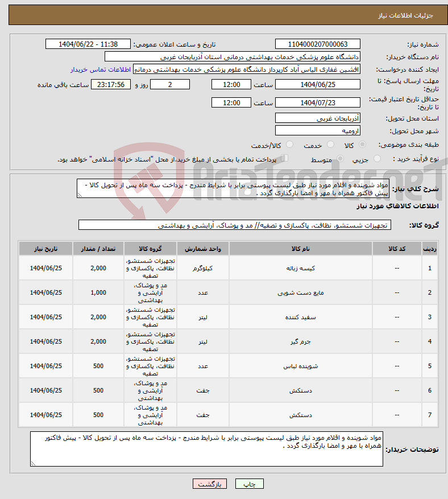Screen dimensions: 448x499
Task: Click the reply deadline date 1404/06/25 field
Action: click(318, 85)
